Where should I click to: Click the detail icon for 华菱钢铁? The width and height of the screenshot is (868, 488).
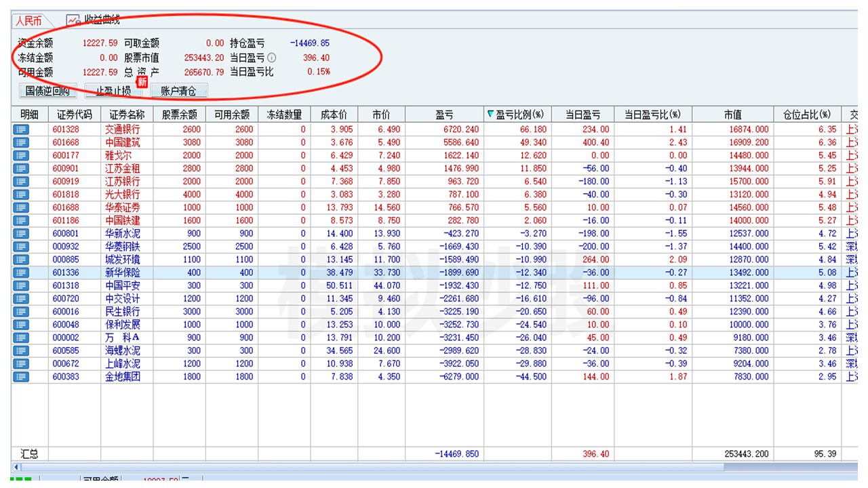(x=21, y=247)
